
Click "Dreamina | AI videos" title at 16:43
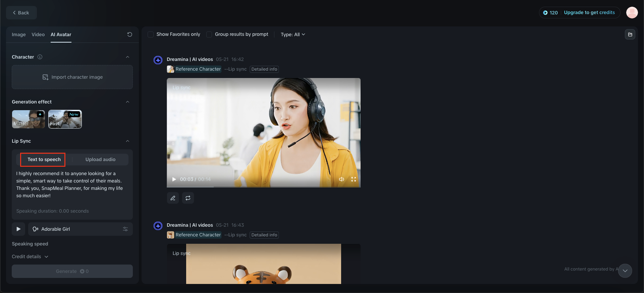(190, 225)
